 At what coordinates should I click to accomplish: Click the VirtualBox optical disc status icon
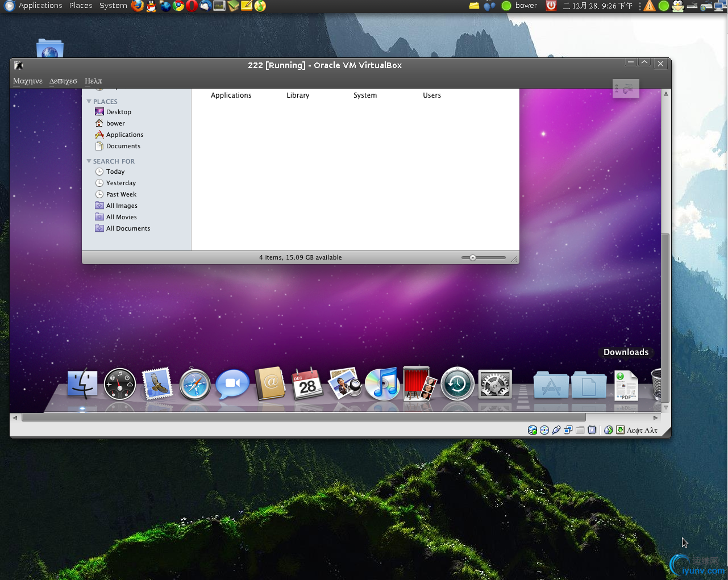[x=544, y=430]
